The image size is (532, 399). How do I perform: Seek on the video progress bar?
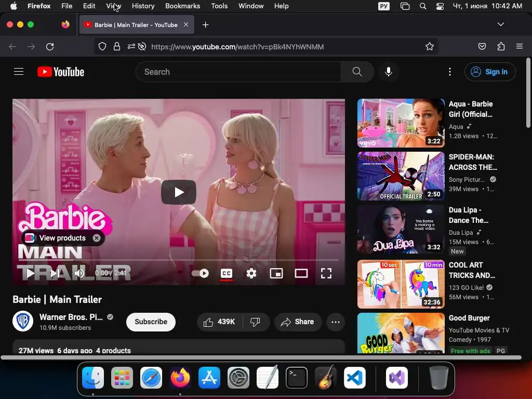(x=179, y=260)
